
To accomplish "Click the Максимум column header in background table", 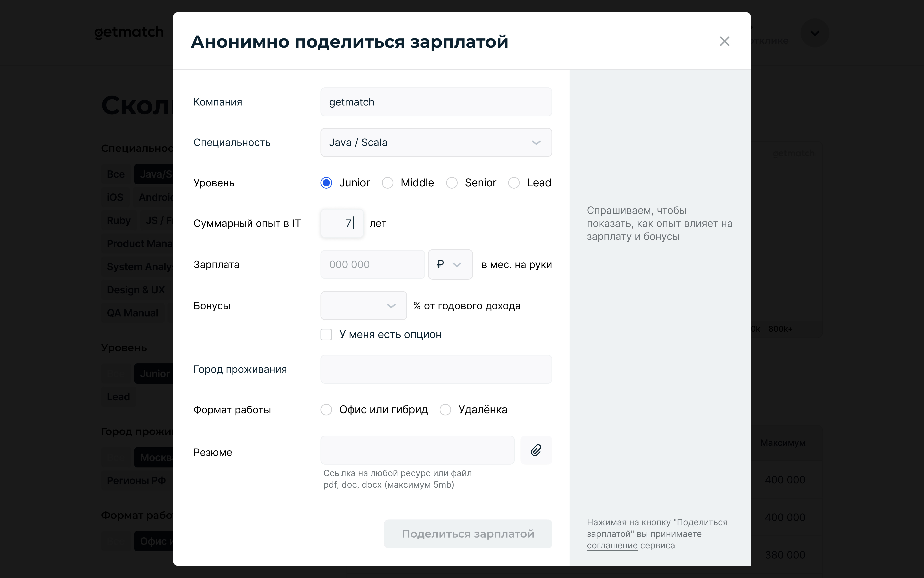I will [x=783, y=443].
